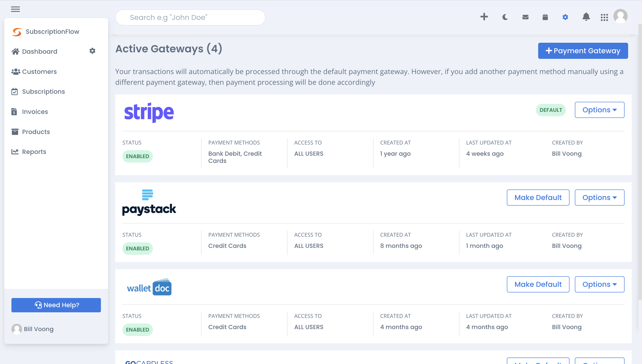This screenshot has width=642, height=364.
Task: Click the plus quick-add icon
Action: 484,17
